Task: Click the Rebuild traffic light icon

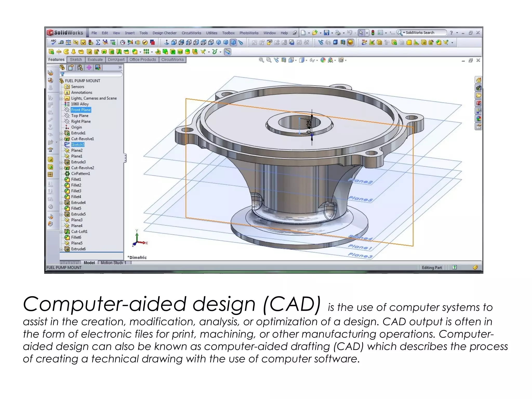Action: 373,33
